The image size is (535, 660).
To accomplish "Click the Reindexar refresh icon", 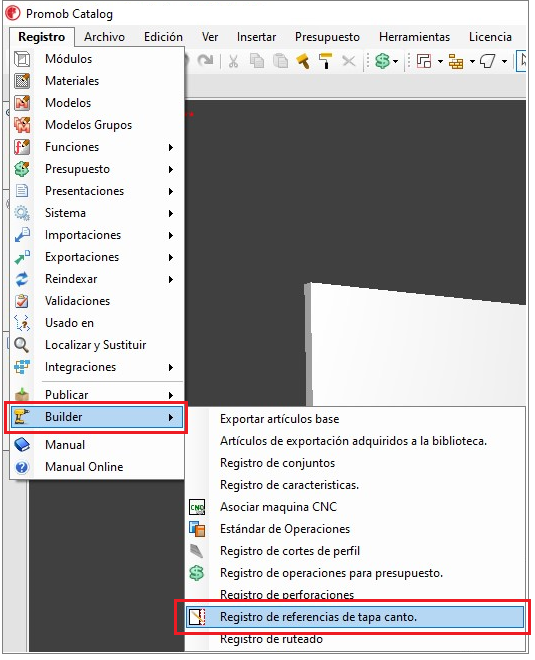I will [x=22, y=279].
